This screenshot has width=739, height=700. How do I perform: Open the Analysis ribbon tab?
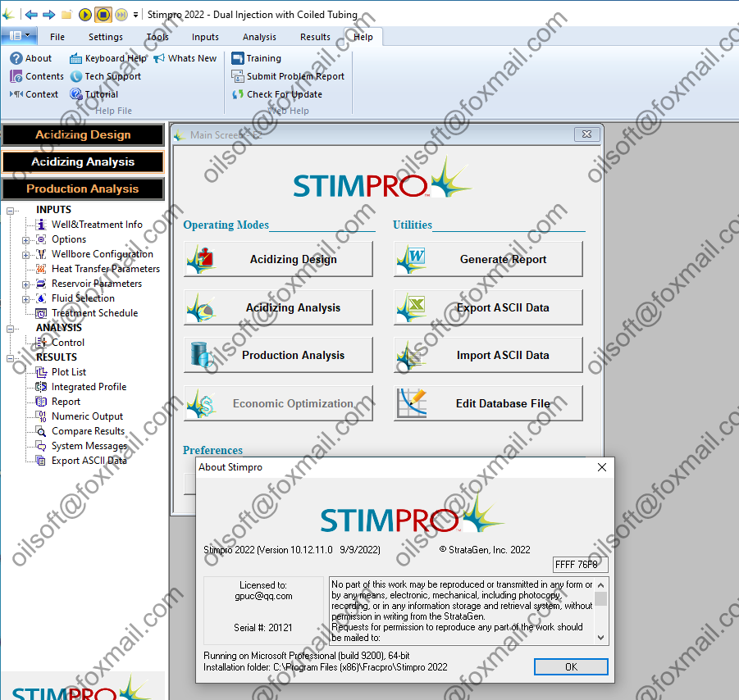point(259,37)
